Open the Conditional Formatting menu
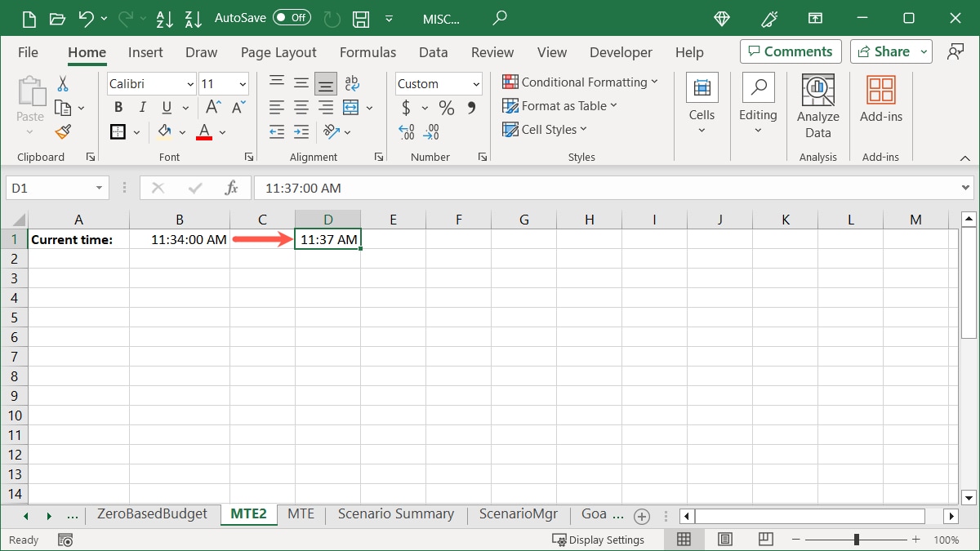The height and width of the screenshot is (551, 980). pos(581,82)
